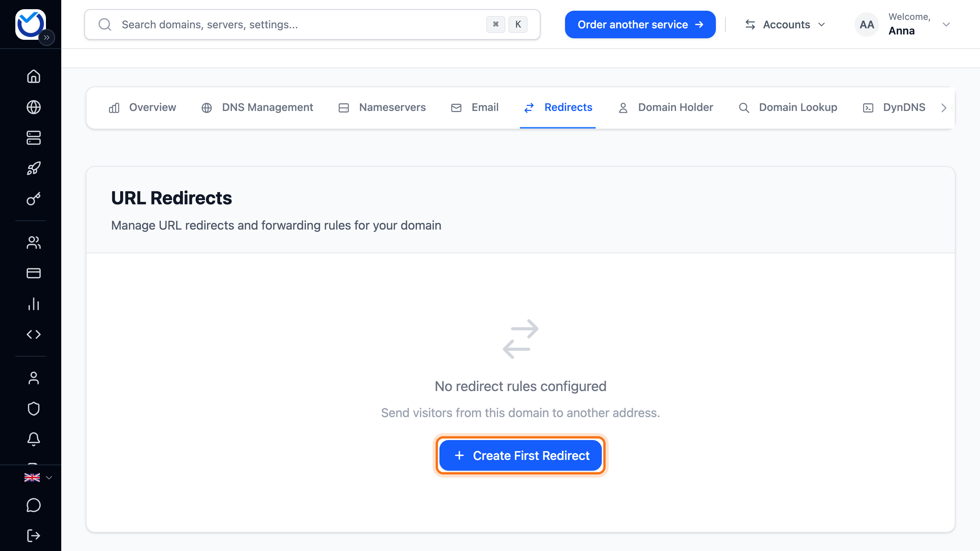This screenshot has height=551, width=980.
Task: Switch to the DNS Management tab
Action: coord(257,108)
